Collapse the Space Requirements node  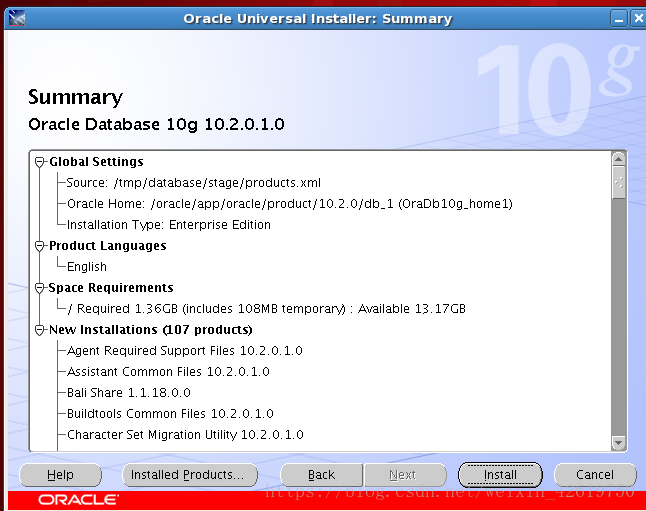point(40,288)
